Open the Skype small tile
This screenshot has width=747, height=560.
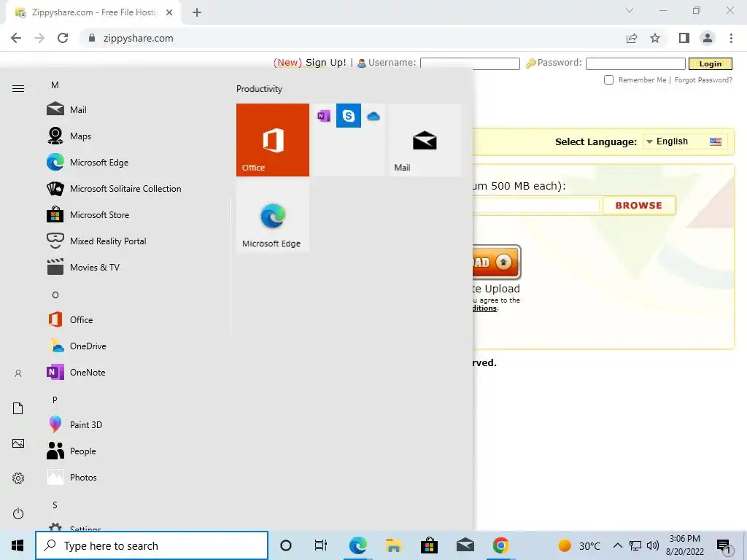(349, 116)
